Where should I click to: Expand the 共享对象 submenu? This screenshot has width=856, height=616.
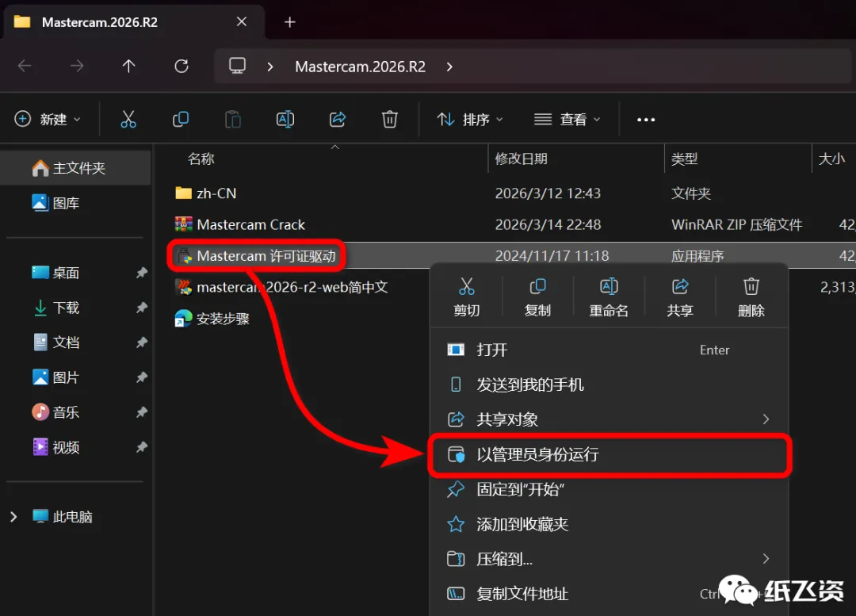(x=766, y=419)
